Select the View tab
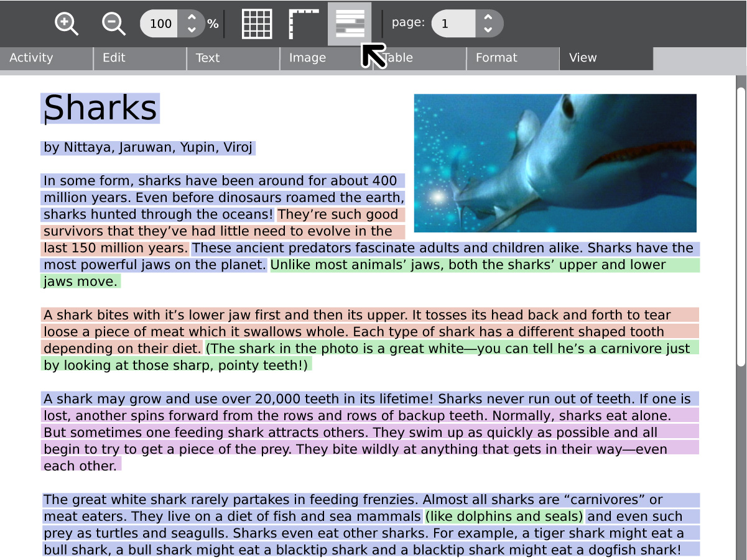This screenshot has width=747, height=560. (606, 58)
